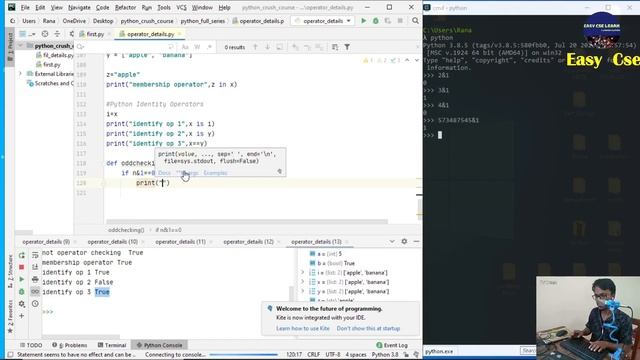Toggle Words option W in search
Viewport: 640px width, 360px height.
pyautogui.click(x=197, y=47)
